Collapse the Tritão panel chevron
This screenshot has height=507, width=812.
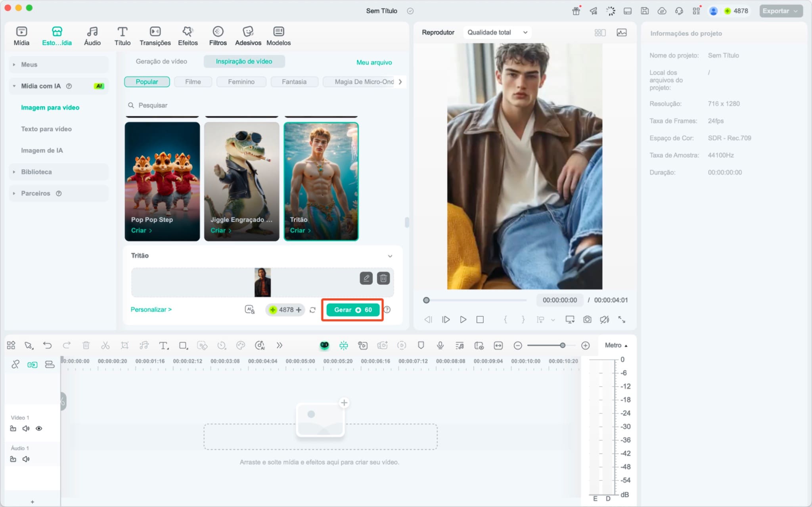pos(390,256)
